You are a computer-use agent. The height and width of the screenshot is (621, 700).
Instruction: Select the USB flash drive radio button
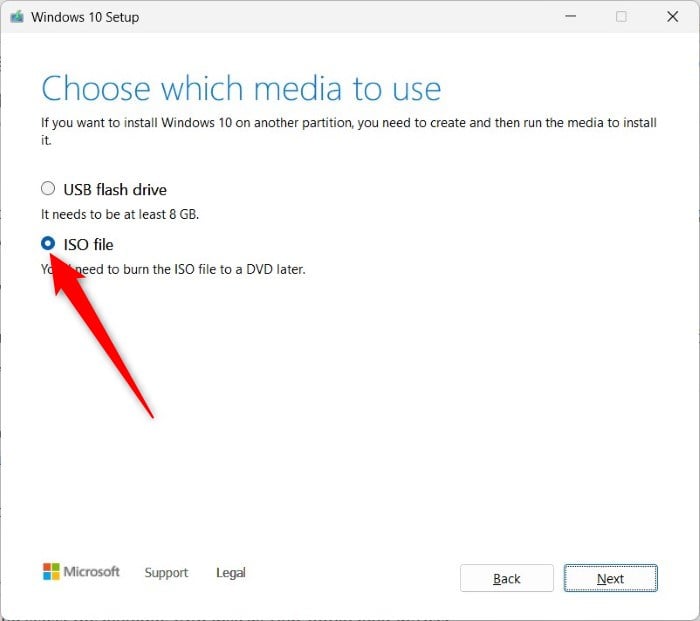pyautogui.click(x=48, y=189)
